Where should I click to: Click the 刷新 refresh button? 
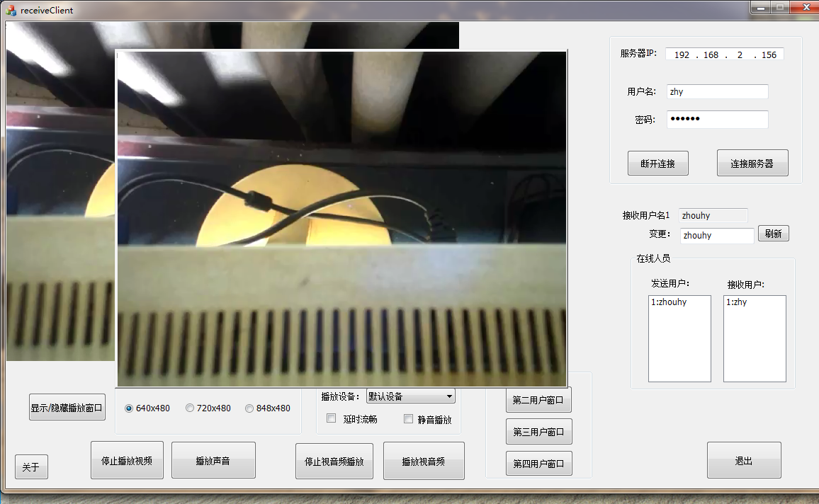773,234
